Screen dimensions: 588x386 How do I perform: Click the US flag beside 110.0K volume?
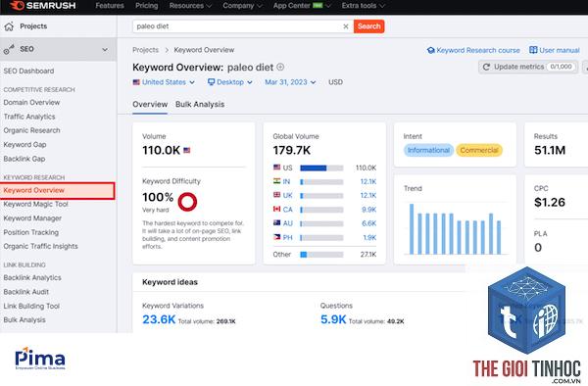pos(187,150)
